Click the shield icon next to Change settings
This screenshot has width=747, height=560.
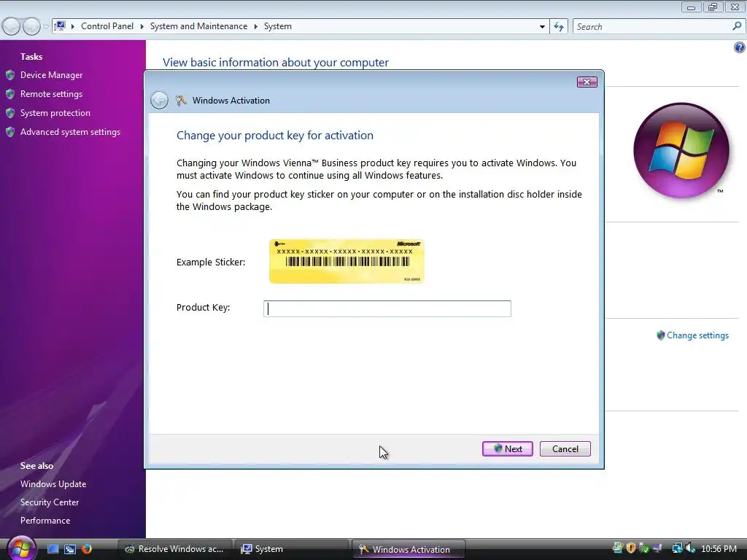point(660,335)
